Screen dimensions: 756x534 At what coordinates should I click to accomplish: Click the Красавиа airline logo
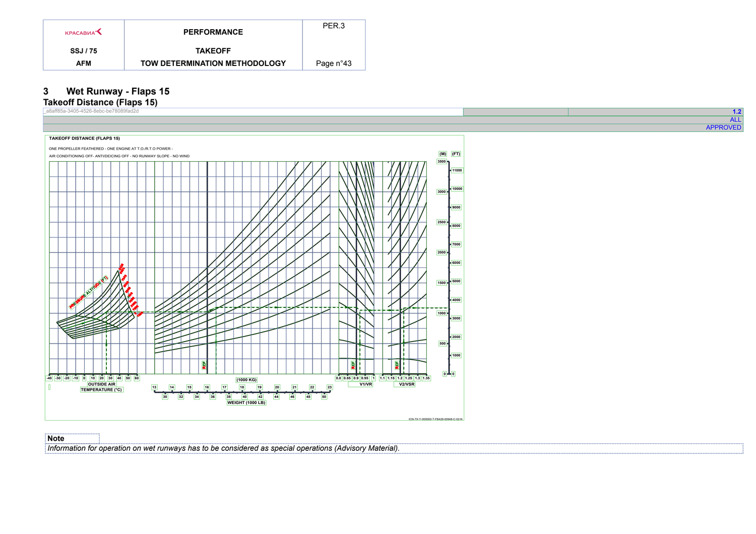point(84,32)
